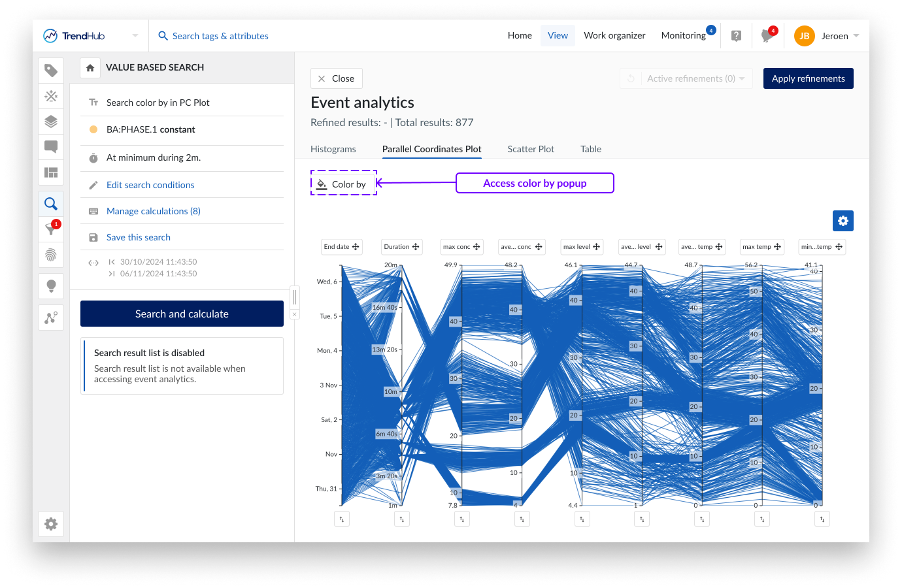Screen dimensions: 902x588
Task: Click the Apply refinements button
Action: pos(808,78)
